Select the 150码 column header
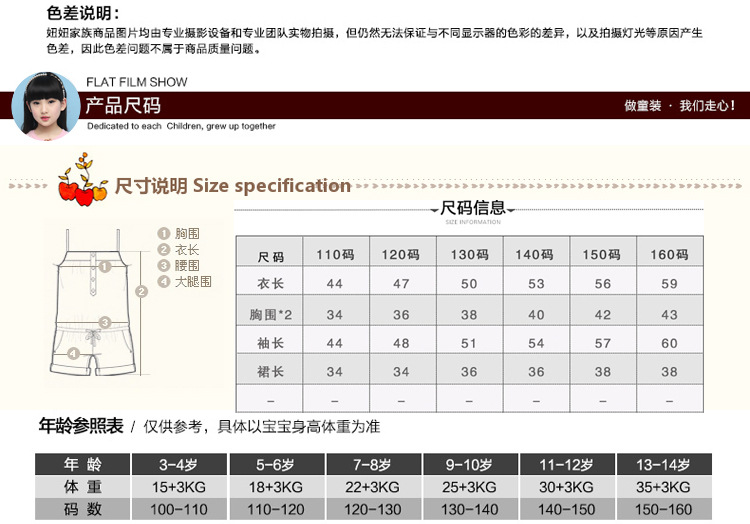 tap(603, 251)
